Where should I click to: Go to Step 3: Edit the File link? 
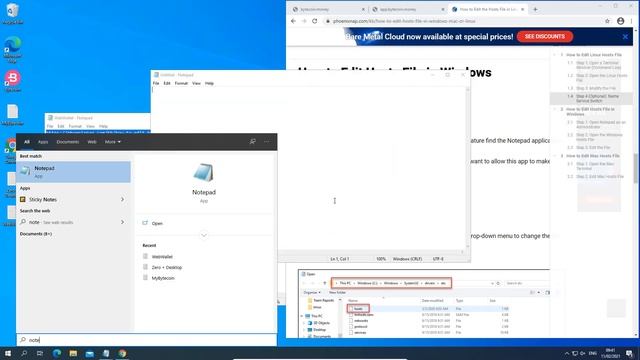pos(593,147)
